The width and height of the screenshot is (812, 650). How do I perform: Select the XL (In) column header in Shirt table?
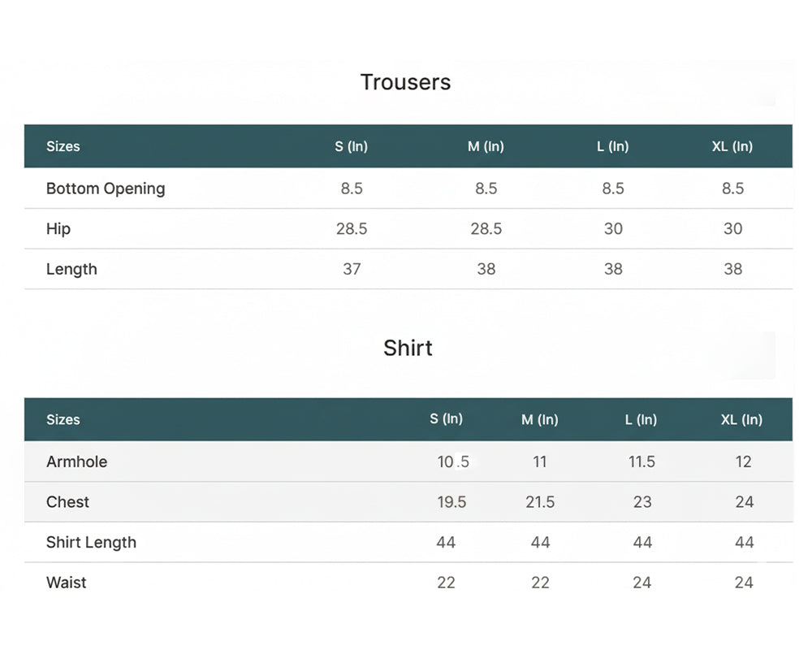tap(741, 419)
